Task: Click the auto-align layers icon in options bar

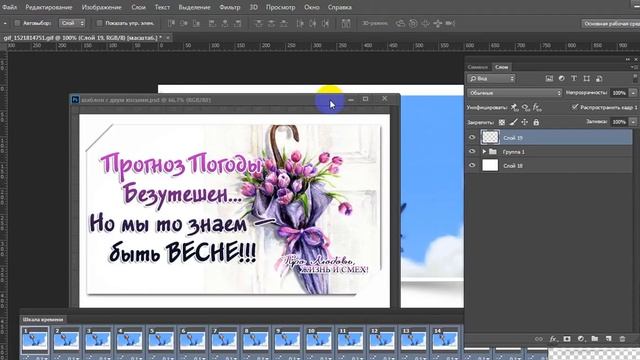Action: coord(346,23)
